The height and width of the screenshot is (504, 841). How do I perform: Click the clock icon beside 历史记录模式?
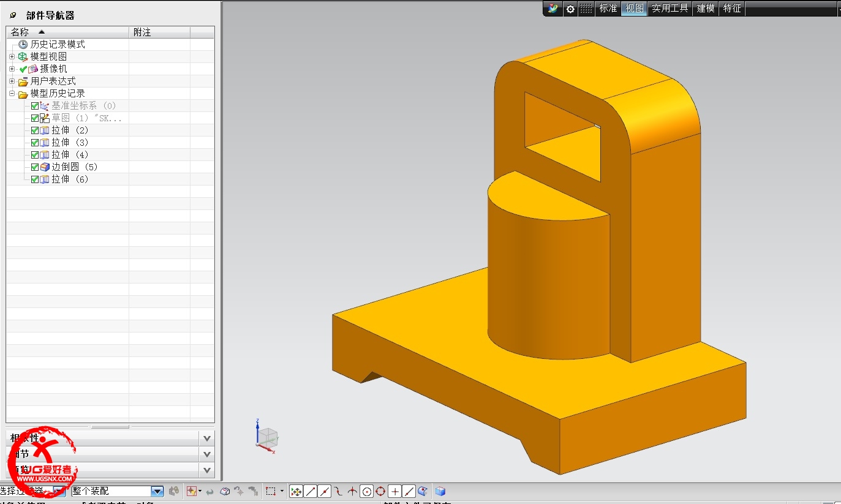pyautogui.click(x=23, y=45)
